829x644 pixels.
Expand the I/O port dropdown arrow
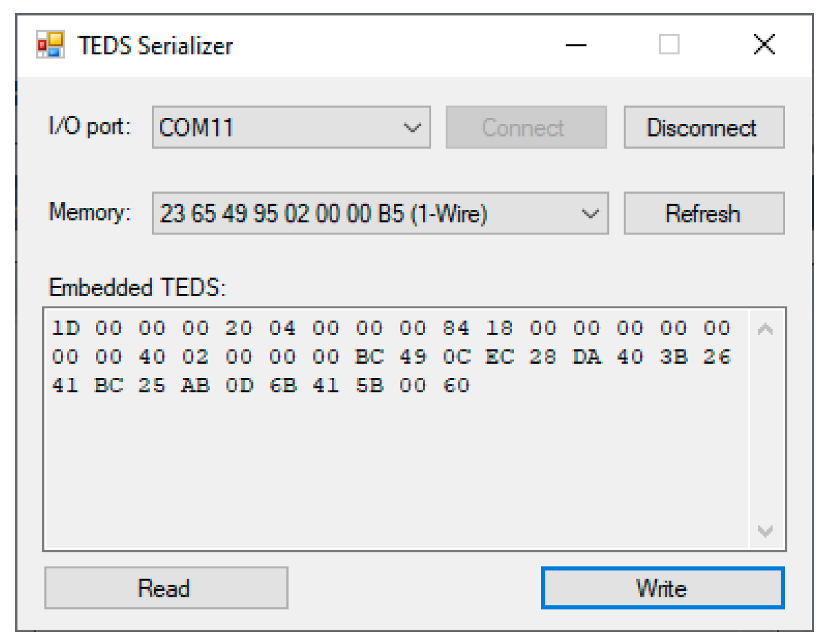tap(413, 128)
